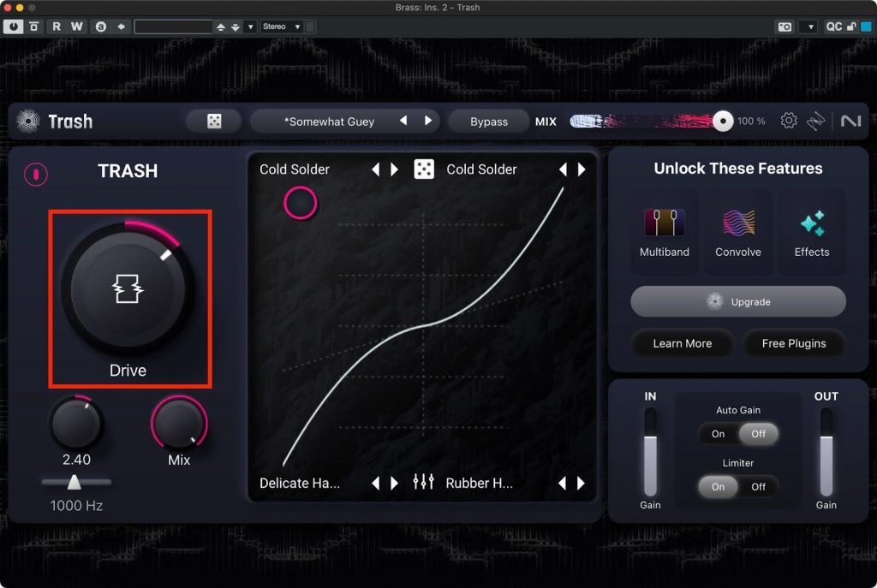Click the circled 'a' icon in host toolbar
Viewport: 877px width, 588px height.
pos(101,27)
